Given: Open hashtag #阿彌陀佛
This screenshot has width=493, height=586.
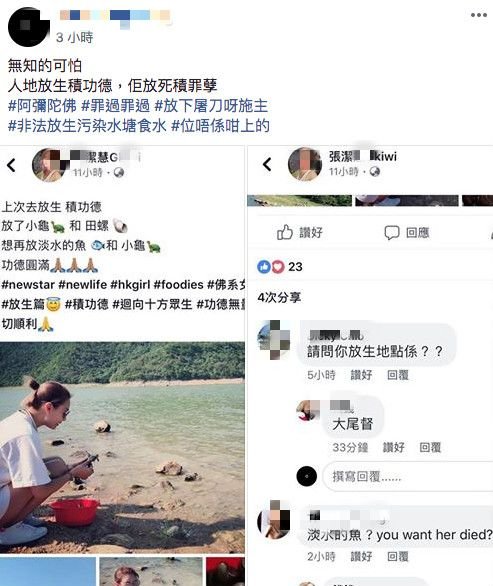Looking at the screenshot, I should click(x=42, y=106).
